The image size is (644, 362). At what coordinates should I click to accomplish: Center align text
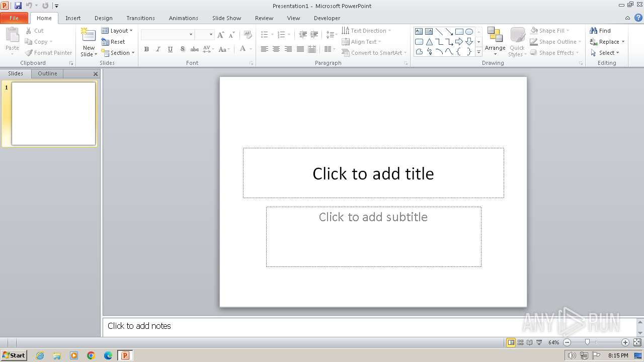pyautogui.click(x=276, y=49)
